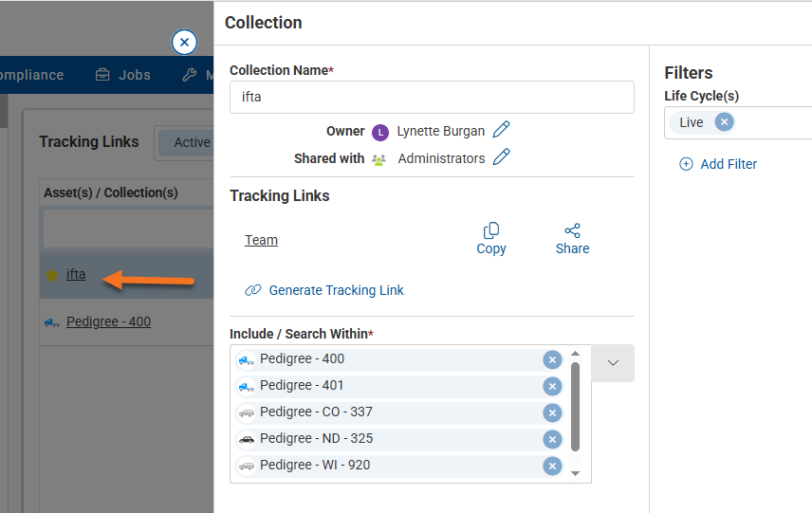Copy the Team tracking link
This screenshot has width=812, height=513.
491,239
